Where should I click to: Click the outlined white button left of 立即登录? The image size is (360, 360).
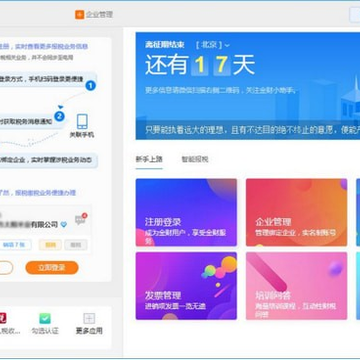click(6, 268)
